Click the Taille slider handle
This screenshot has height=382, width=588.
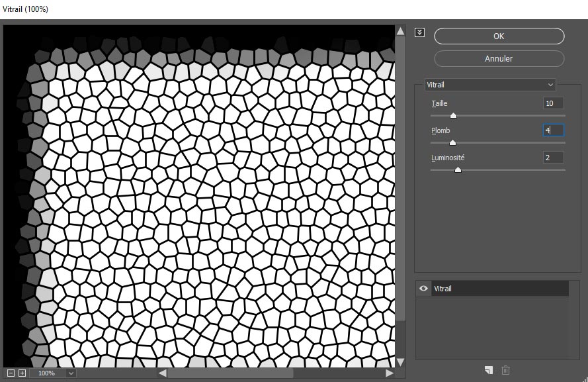pos(453,116)
